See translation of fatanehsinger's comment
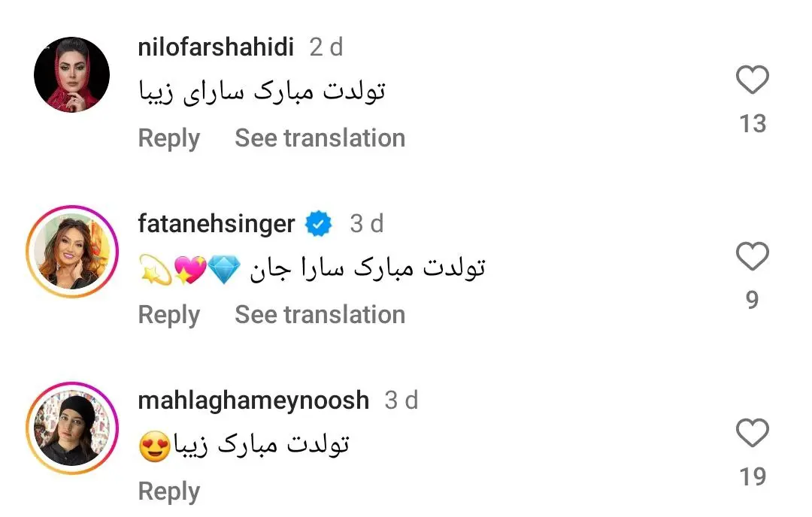 point(320,315)
